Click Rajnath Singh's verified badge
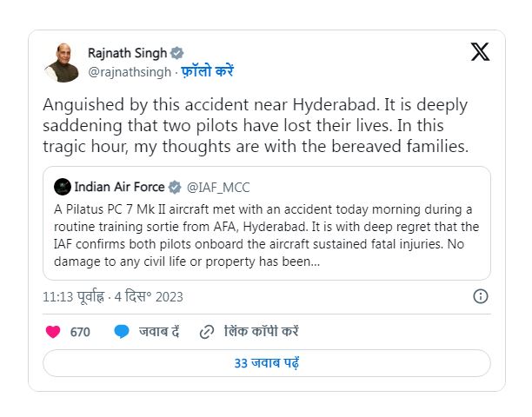This screenshot has height=417, width=532. point(177,53)
